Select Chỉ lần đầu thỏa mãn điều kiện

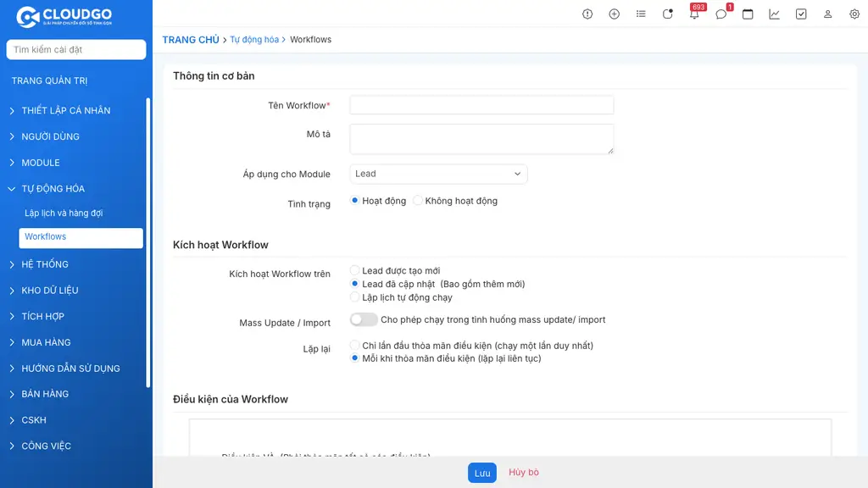tap(355, 346)
